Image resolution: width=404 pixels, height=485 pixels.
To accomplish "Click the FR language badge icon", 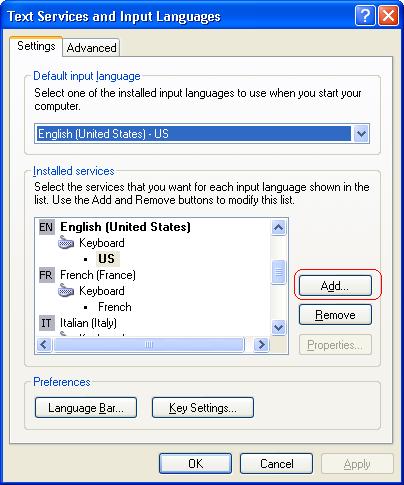I will tap(46, 275).
